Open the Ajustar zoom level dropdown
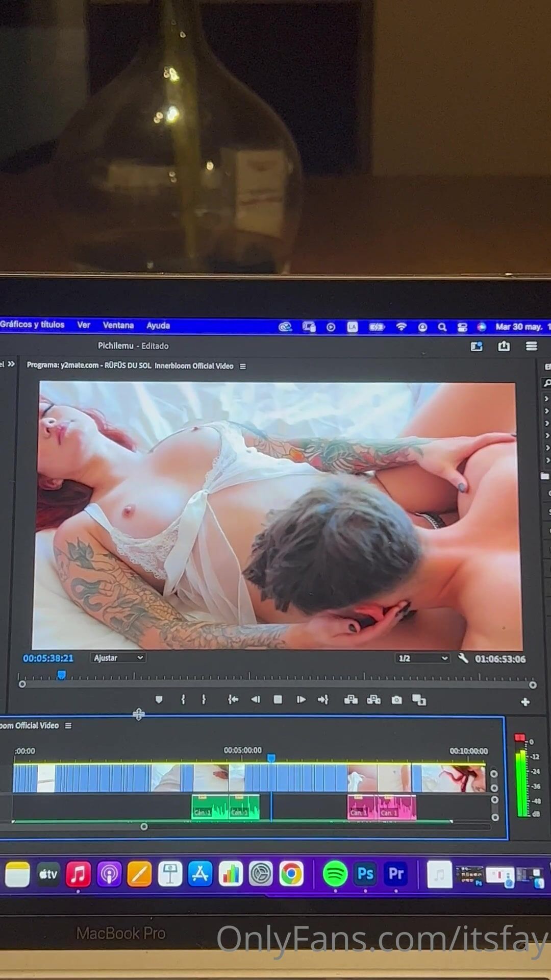This screenshot has width=551, height=980. [118, 658]
